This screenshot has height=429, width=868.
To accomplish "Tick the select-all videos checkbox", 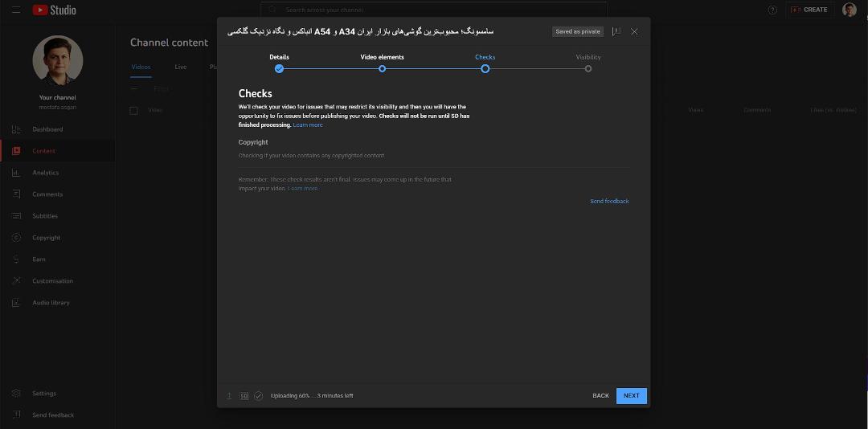I will point(133,110).
